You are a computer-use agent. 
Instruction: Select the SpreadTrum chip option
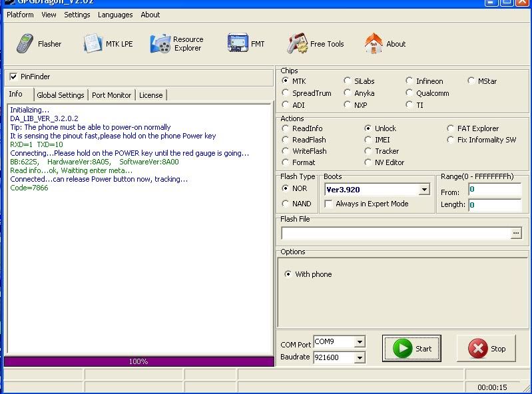(286, 93)
